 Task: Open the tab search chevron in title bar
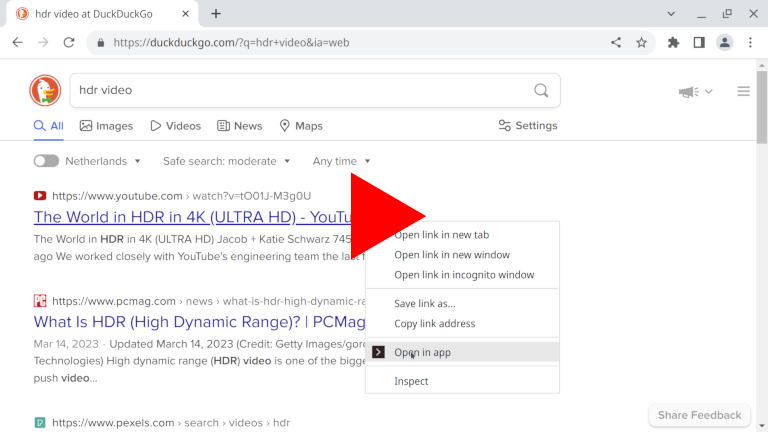pyautogui.click(x=671, y=14)
